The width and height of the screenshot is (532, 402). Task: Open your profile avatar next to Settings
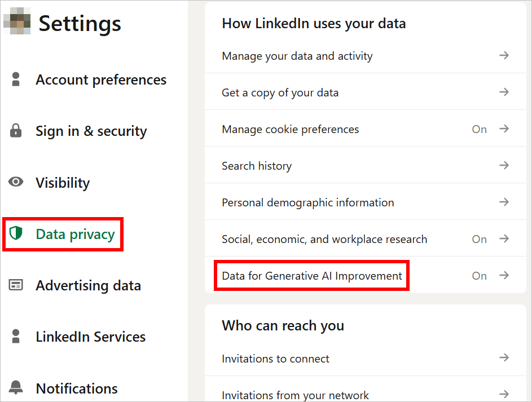[x=16, y=21]
